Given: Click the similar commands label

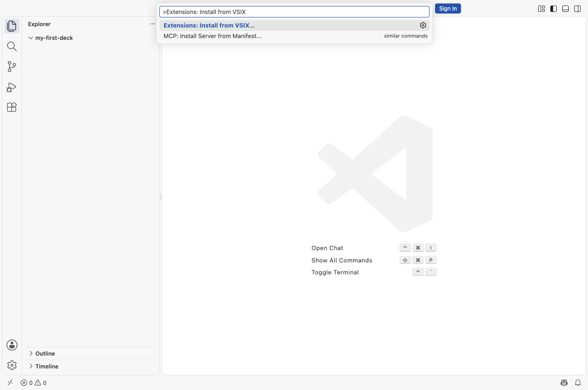Looking at the screenshot, I should click(406, 36).
